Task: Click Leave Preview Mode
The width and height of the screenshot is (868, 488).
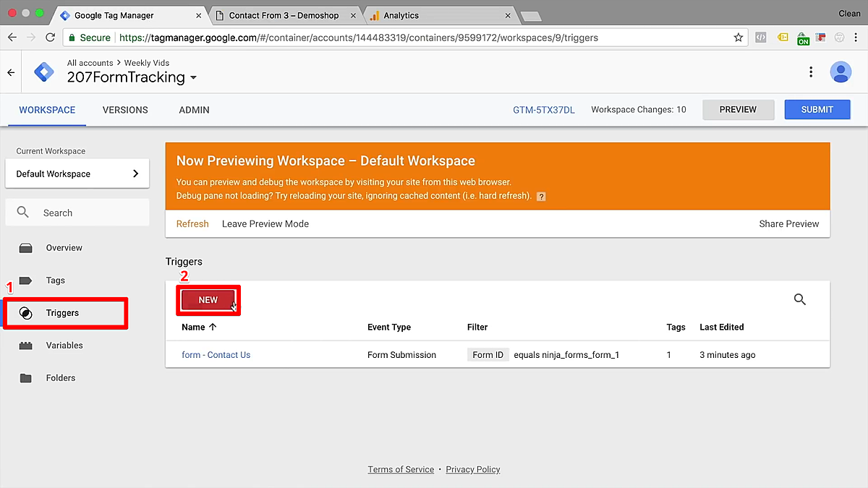Action: 265,224
